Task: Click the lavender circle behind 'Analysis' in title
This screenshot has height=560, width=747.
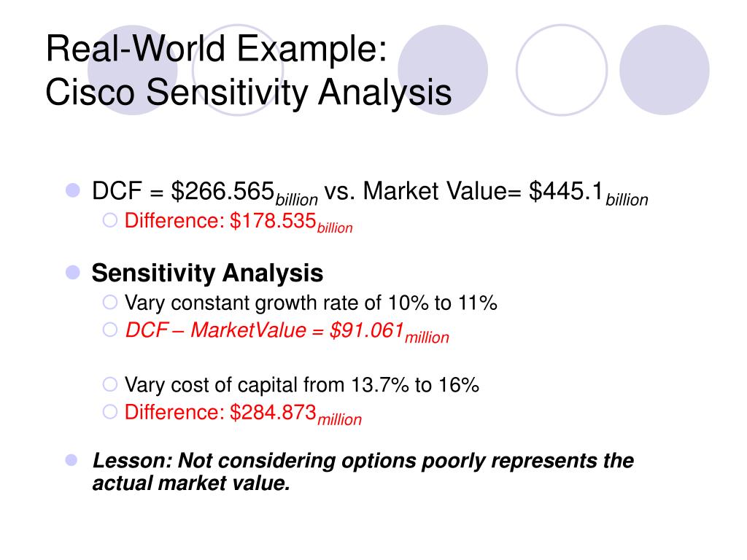Action: (443, 70)
